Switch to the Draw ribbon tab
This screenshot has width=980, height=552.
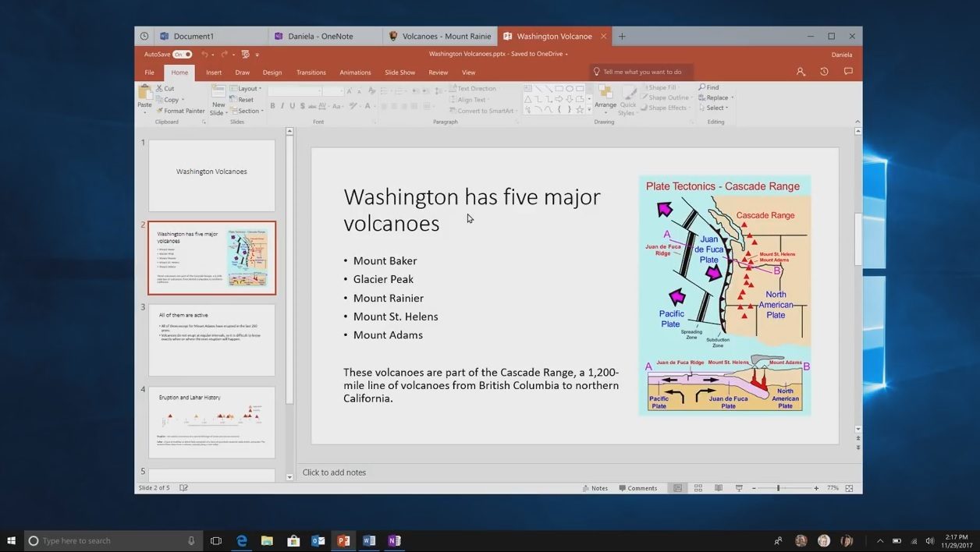pyautogui.click(x=243, y=73)
